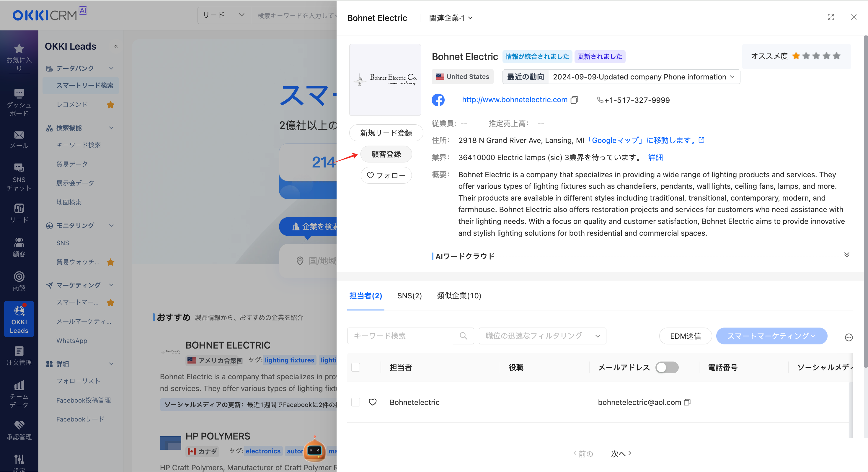The image size is (868, 472).
Task: Open 職位の迅速なフィルタリング dropdown
Action: pyautogui.click(x=542, y=336)
